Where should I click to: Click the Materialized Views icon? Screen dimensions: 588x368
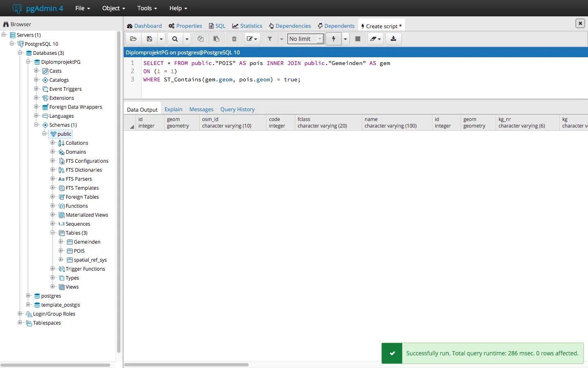coord(62,215)
